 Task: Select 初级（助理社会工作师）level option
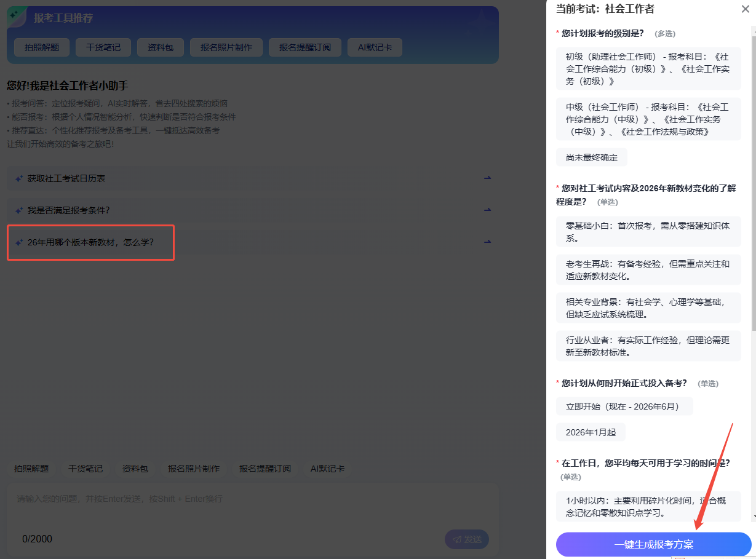coord(648,69)
